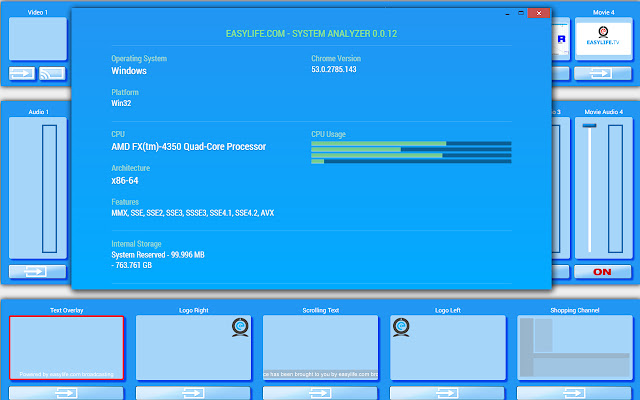
Task: Click the Movie Audio 4 level meter
Action: point(616,189)
